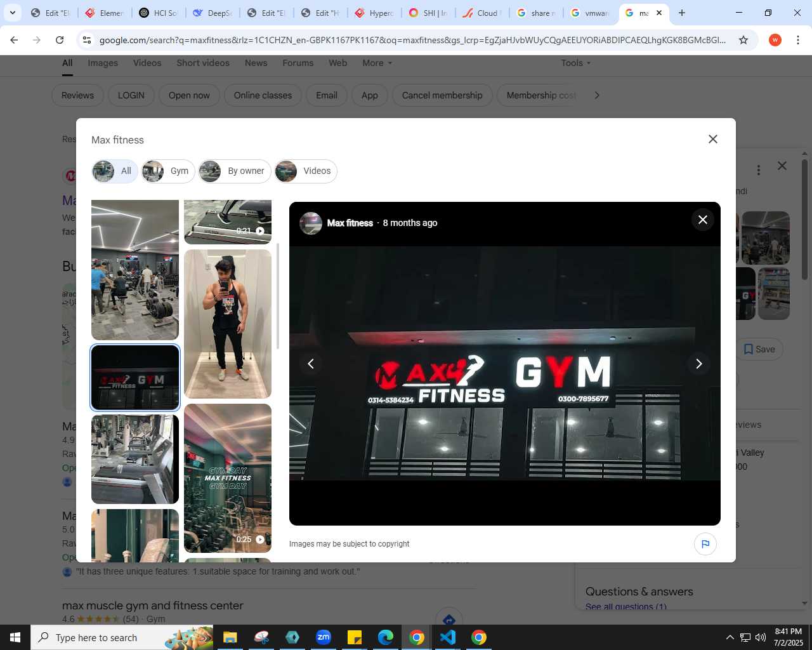Screen dimensions: 812x650
Task: Go to next photo with right arrow
Action: pyautogui.click(x=699, y=364)
